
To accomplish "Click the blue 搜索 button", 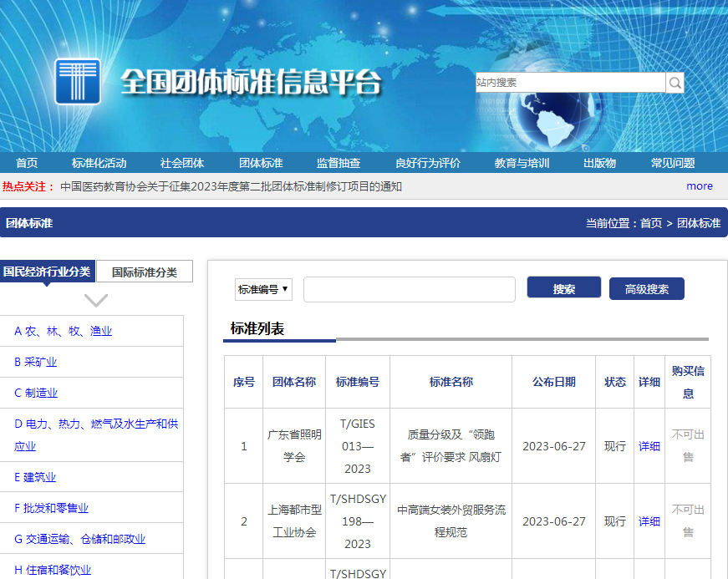I will 563,288.
